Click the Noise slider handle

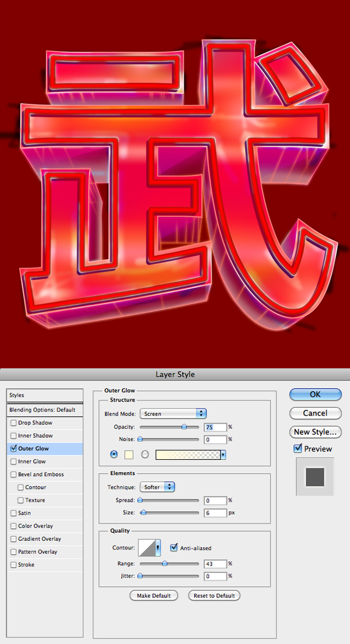click(x=140, y=439)
